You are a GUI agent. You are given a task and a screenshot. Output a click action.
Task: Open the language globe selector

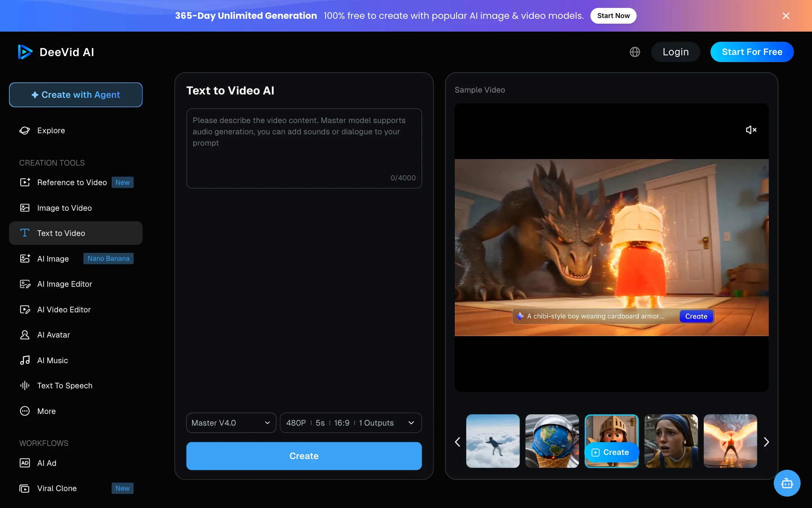point(635,52)
